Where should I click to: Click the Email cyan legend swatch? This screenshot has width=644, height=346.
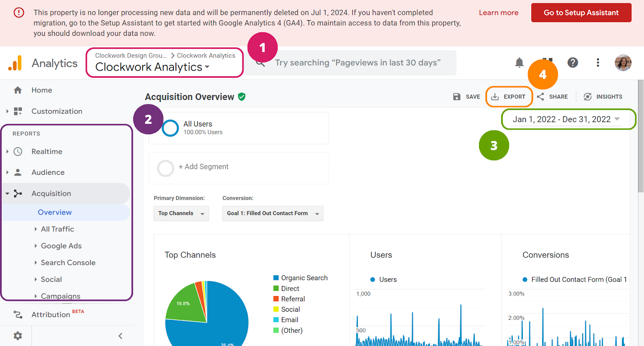[276, 320]
